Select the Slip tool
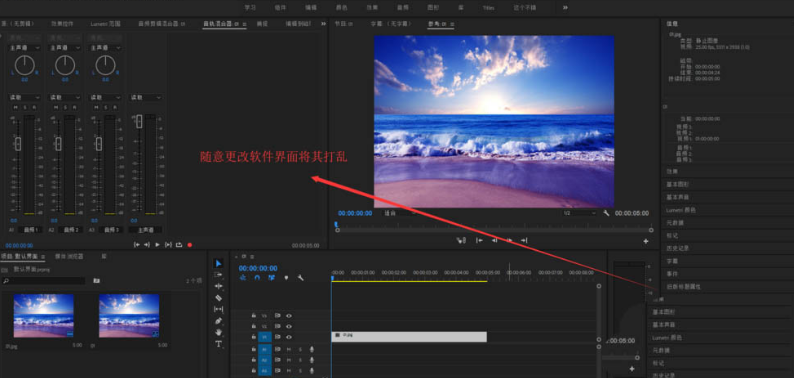The image size is (794, 378). 218,309
